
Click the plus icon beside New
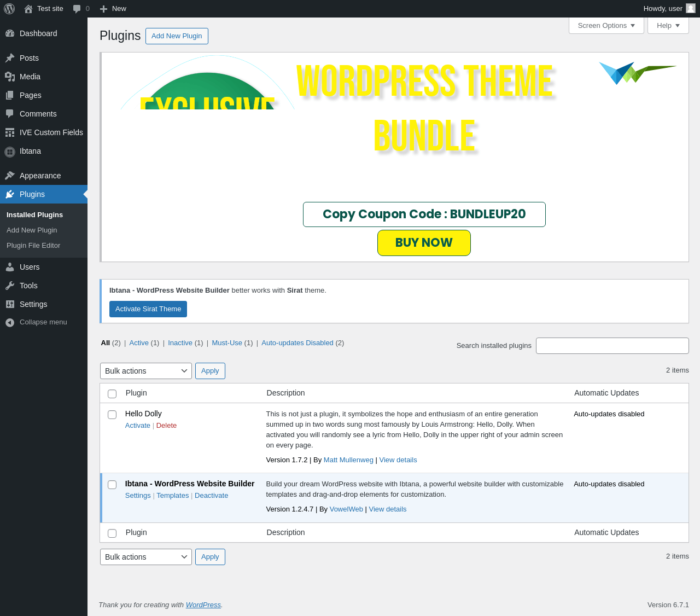tap(103, 9)
